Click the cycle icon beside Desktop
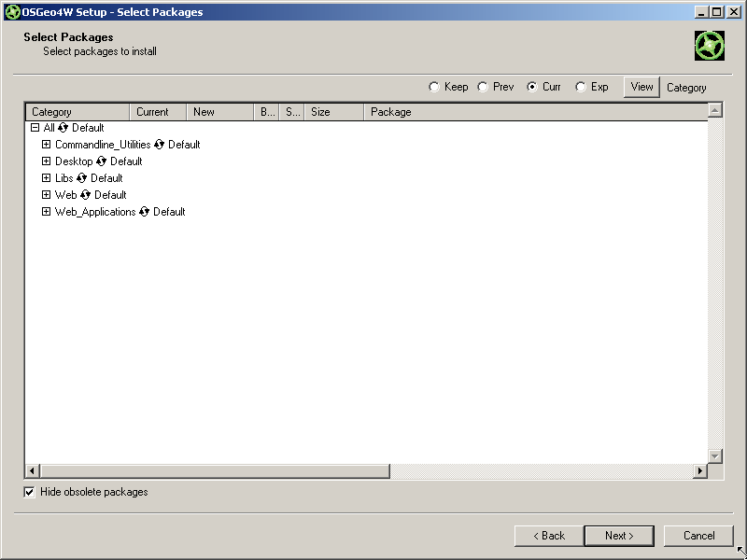This screenshot has width=747, height=560. (101, 161)
